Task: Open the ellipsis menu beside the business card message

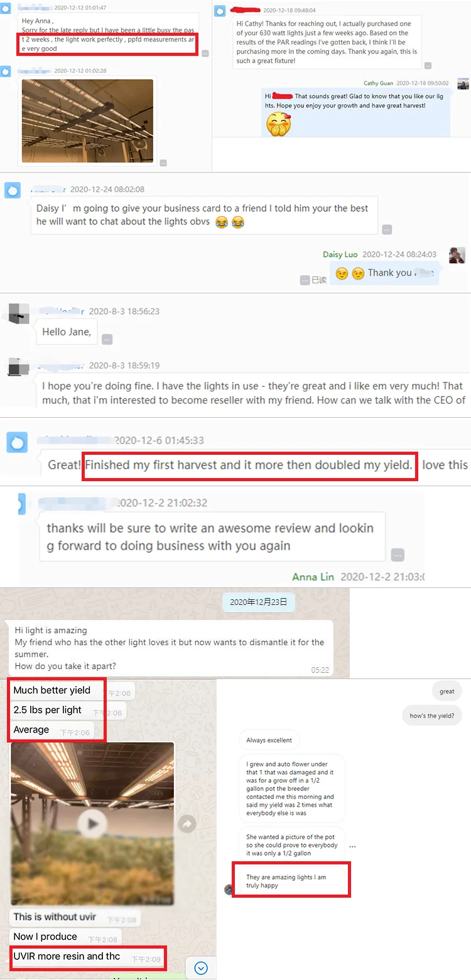Action: click(387, 229)
